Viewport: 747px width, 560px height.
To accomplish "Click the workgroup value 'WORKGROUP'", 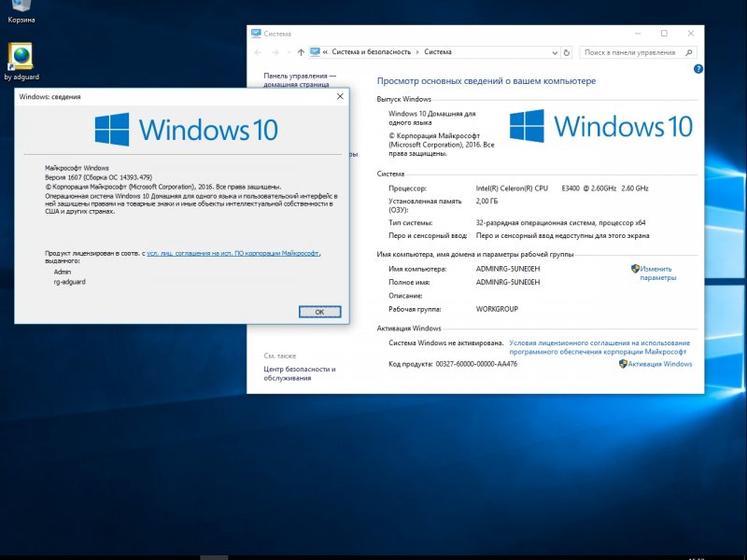I will [x=497, y=309].
